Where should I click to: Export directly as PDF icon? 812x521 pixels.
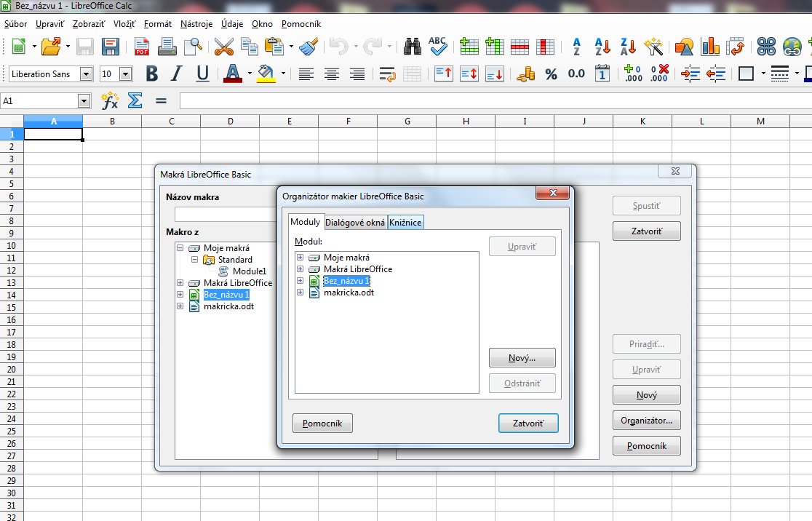tap(141, 47)
